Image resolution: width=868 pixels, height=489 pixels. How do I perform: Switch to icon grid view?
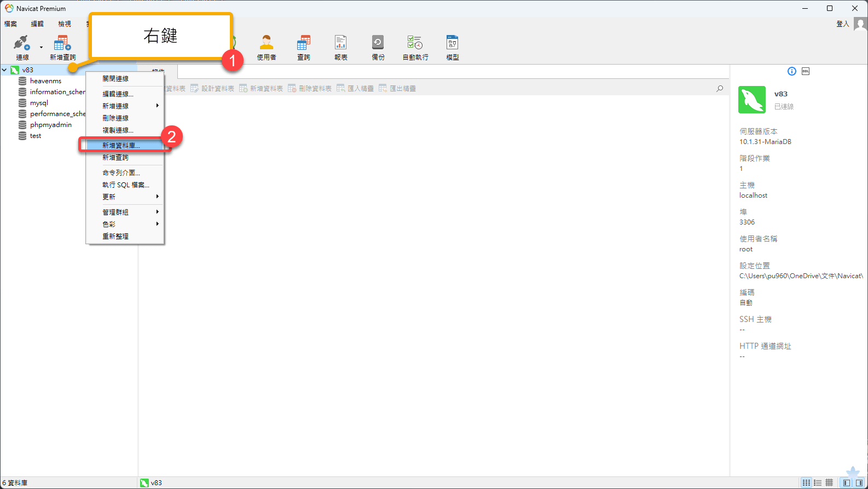pos(806,483)
